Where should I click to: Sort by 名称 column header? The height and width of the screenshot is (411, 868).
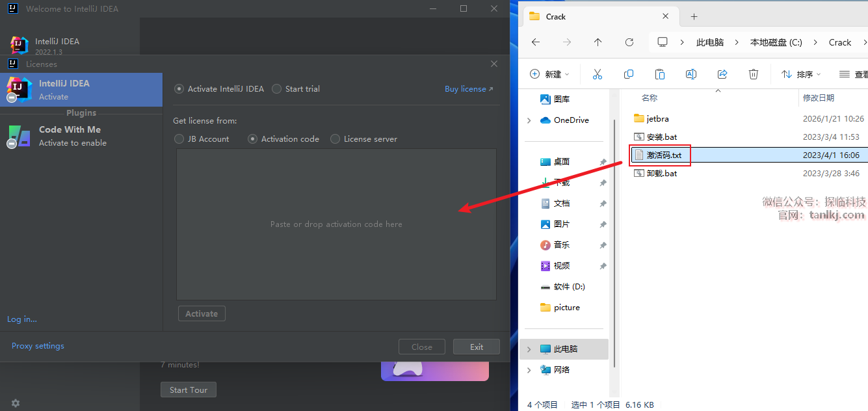(650, 98)
